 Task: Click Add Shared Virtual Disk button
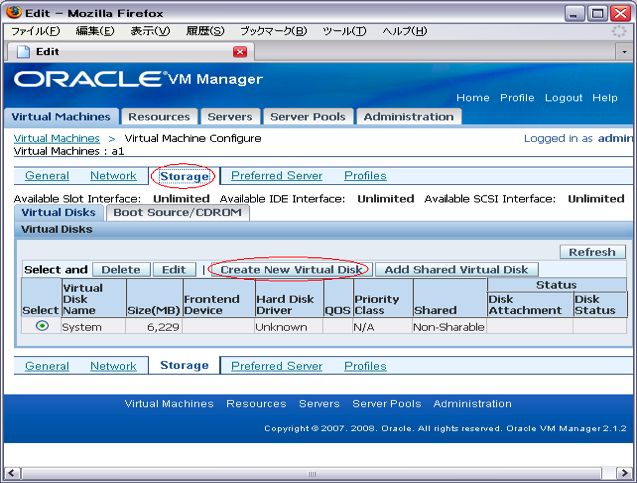click(x=456, y=270)
